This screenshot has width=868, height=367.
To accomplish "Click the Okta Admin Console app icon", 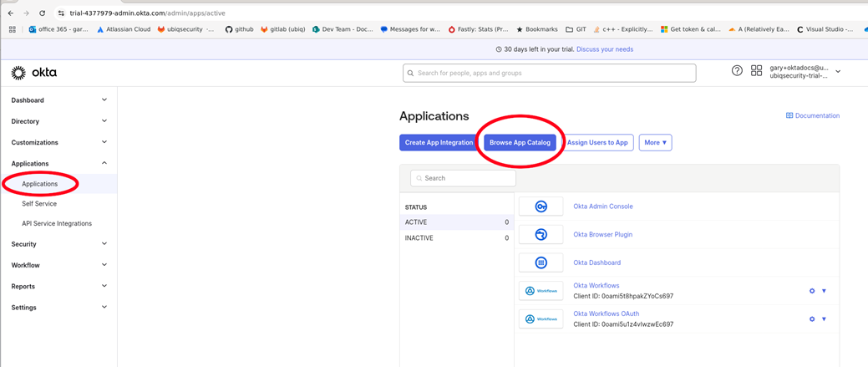I will point(541,206).
